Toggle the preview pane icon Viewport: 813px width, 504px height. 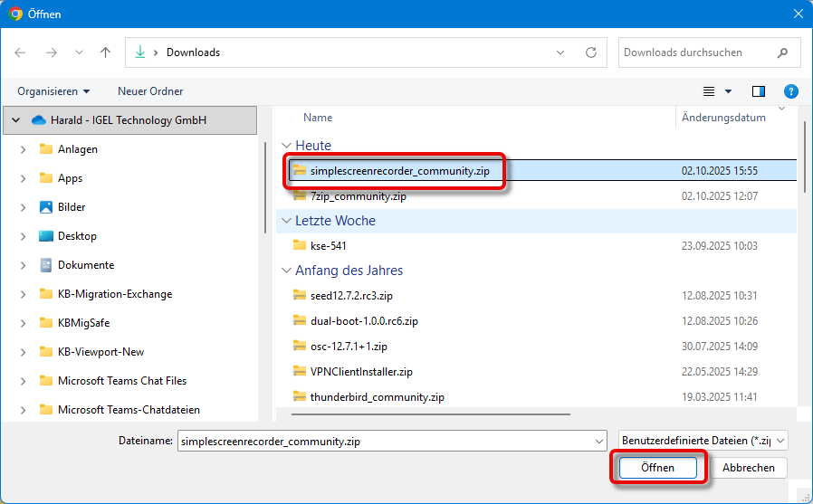tap(759, 91)
